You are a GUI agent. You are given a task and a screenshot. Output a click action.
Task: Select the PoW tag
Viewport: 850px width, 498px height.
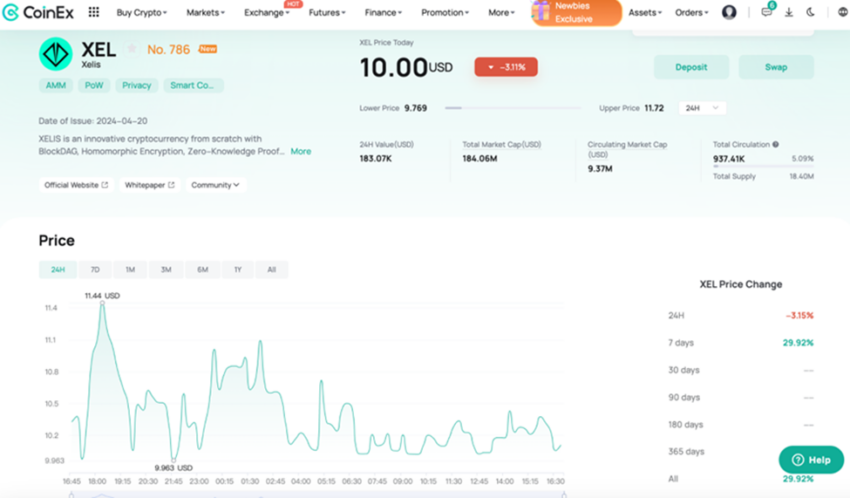(x=94, y=85)
